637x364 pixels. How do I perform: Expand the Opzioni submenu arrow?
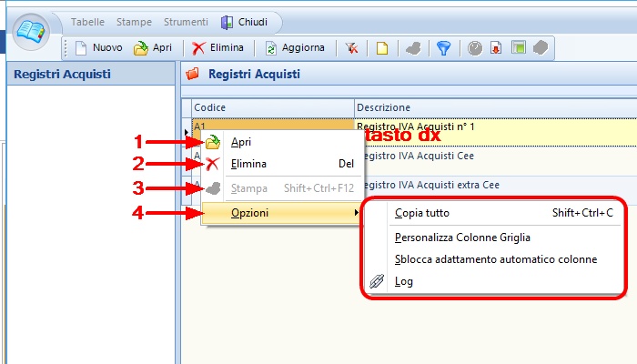point(356,213)
